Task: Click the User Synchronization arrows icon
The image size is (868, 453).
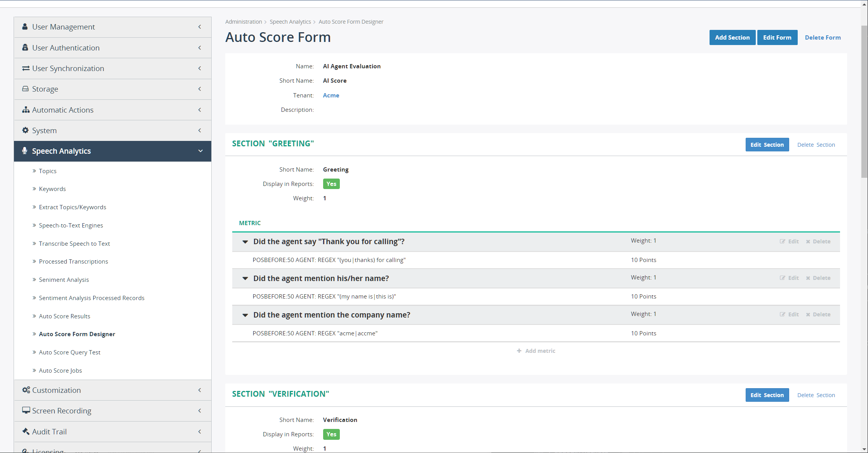Action: click(x=26, y=68)
